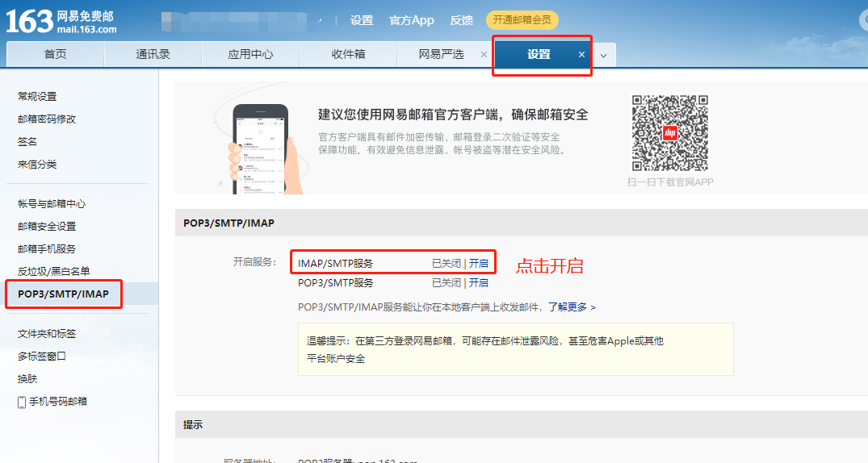Click the phone icon beside 手机号码邮箱
Viewport: 868px width, 463px height.
(22, 403)
